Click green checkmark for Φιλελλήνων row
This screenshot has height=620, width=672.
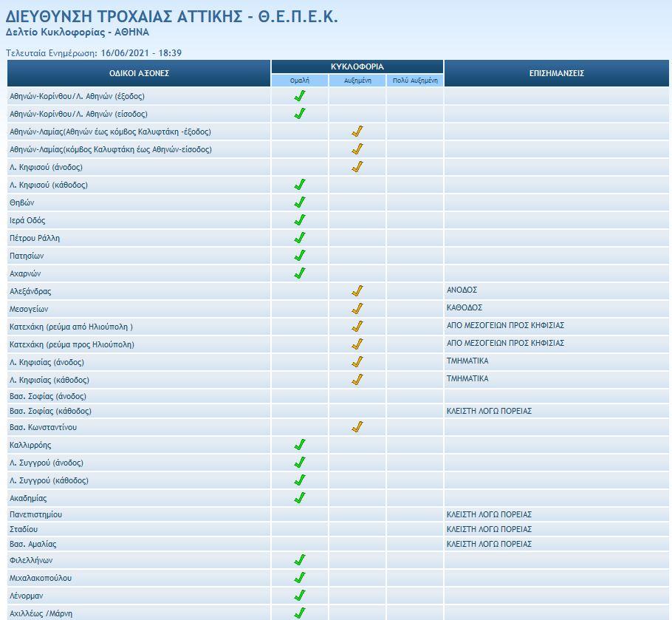point(300,560)
